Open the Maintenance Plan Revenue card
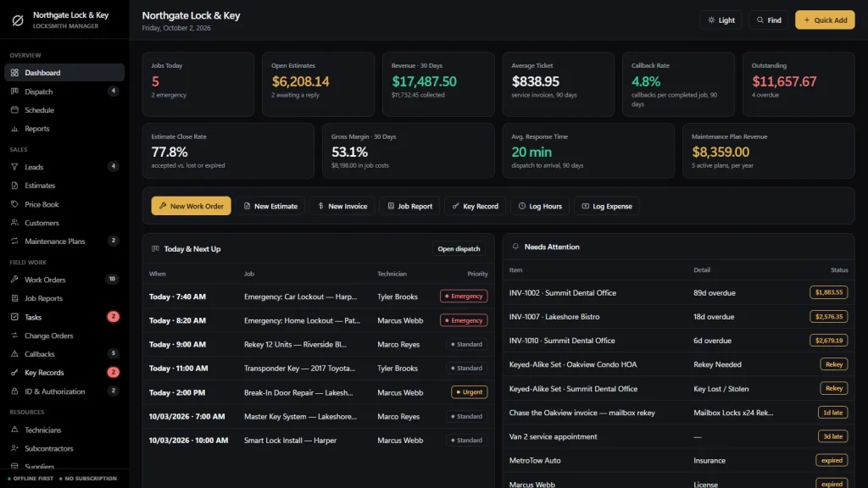The height and width of the screenshot is (488, 868). 768,151
